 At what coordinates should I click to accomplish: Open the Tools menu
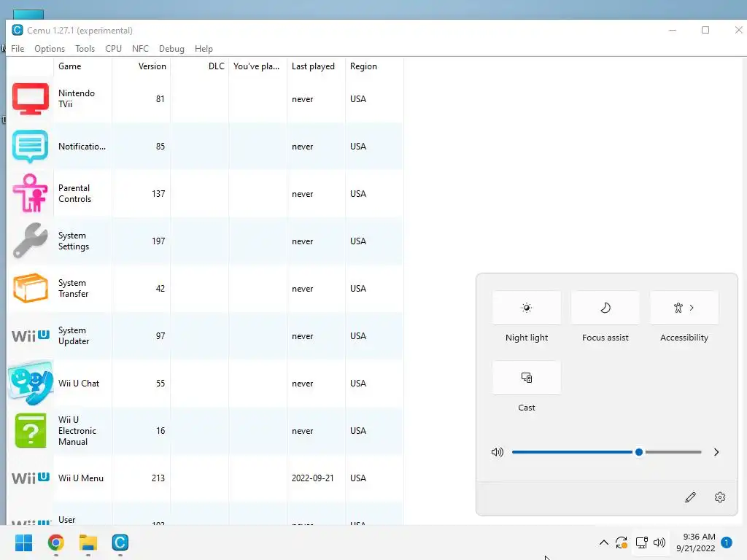(x=85, y=49)
